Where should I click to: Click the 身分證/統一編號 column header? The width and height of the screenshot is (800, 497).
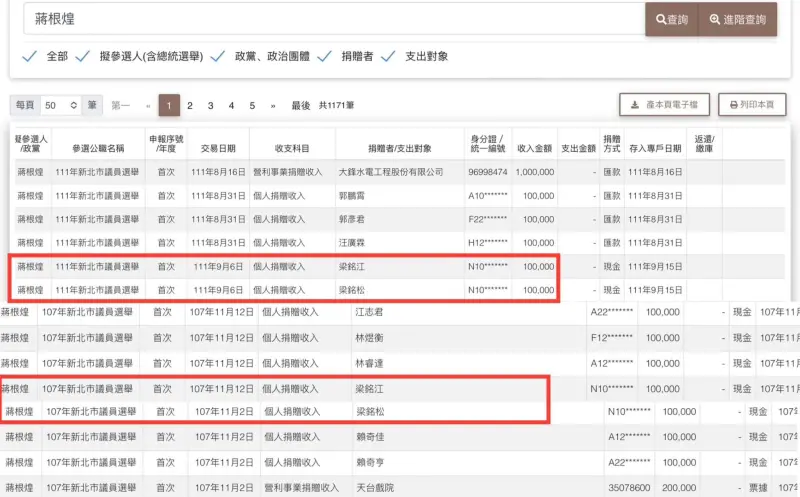pyautogui.click(x=488, y=144)
